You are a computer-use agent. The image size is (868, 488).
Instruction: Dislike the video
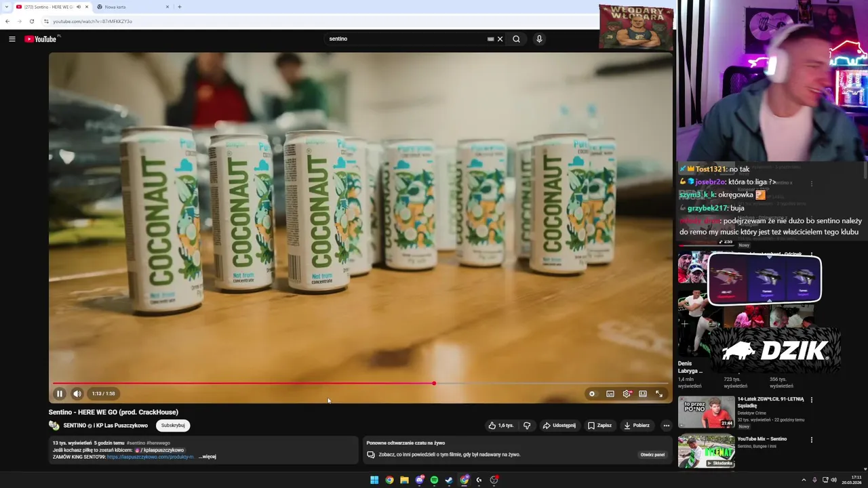click(x=527, y=426)
